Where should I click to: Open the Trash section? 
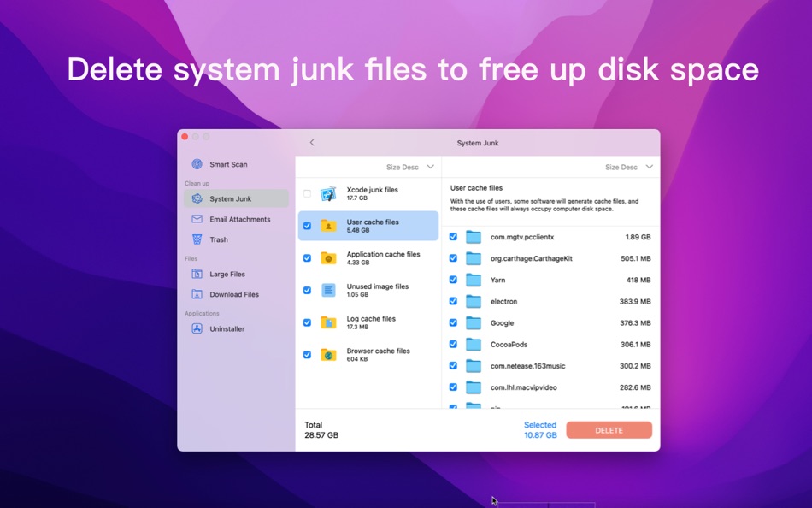(236, 239)
